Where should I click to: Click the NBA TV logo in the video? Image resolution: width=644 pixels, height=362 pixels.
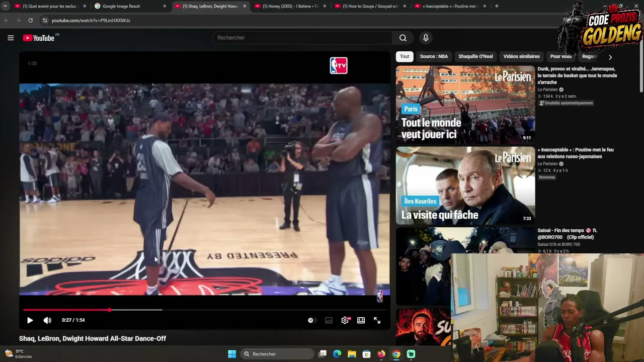(x=339, y=65)
